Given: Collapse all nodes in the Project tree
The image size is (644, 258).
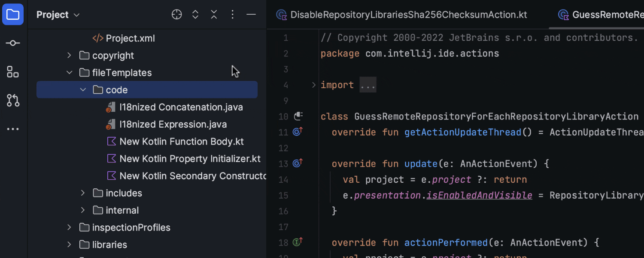Looking at the screenshot, I should tap(214, 14).
